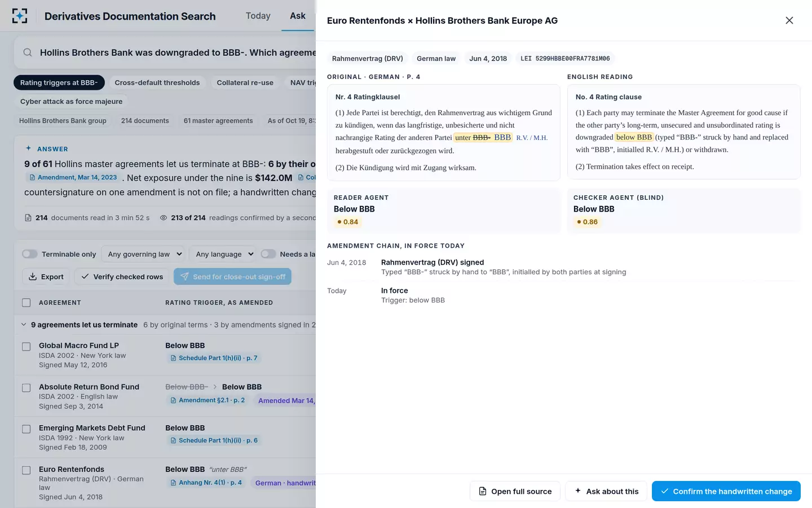812x508 pixels.
Task: Click document icon in Schedule Part 1(h)(ii) p. 6
Action: [174, 440]
